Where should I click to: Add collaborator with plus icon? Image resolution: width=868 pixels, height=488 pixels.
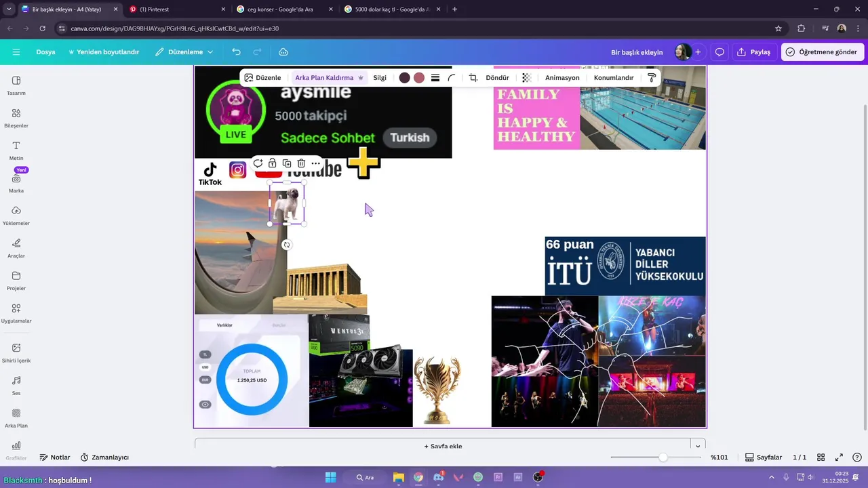tap(698, 52)
